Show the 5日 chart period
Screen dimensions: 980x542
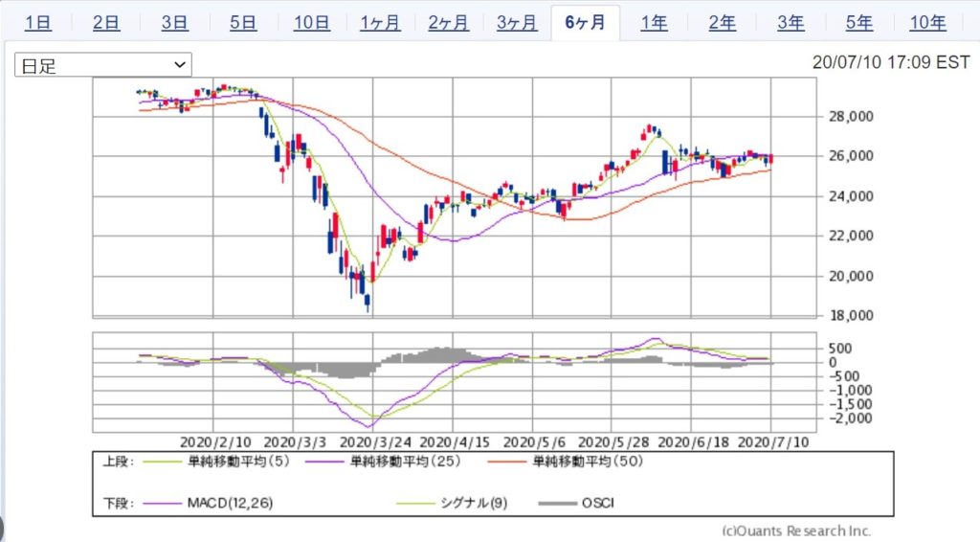(x=243, y=24)
